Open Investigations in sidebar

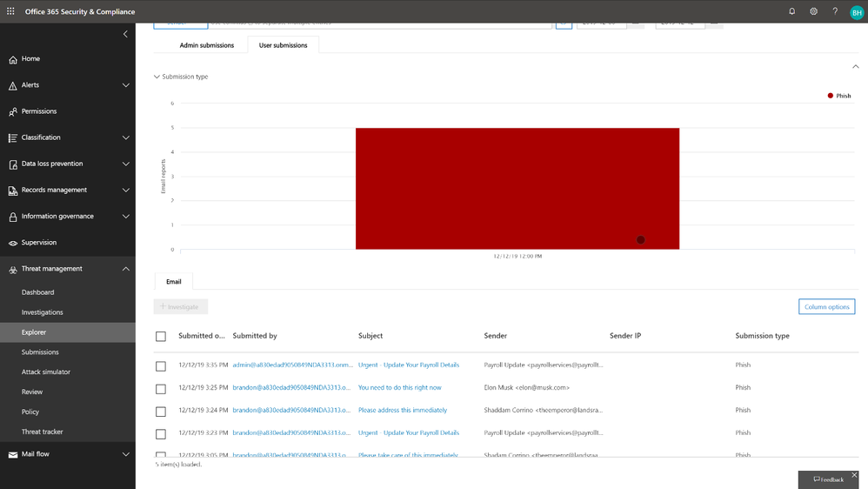42,312
